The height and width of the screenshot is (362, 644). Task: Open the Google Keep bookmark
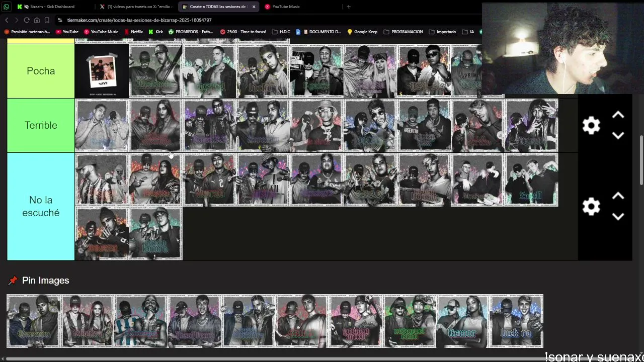[362, 32]
